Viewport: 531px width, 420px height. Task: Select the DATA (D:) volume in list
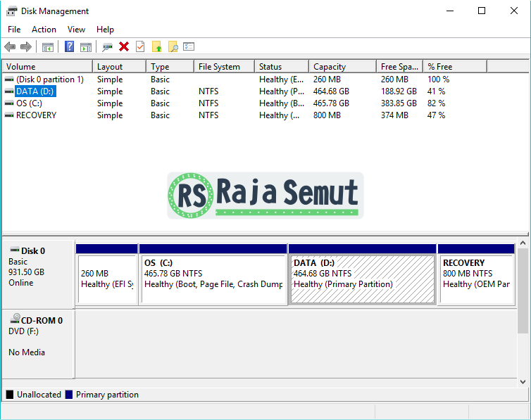point(35,91)
